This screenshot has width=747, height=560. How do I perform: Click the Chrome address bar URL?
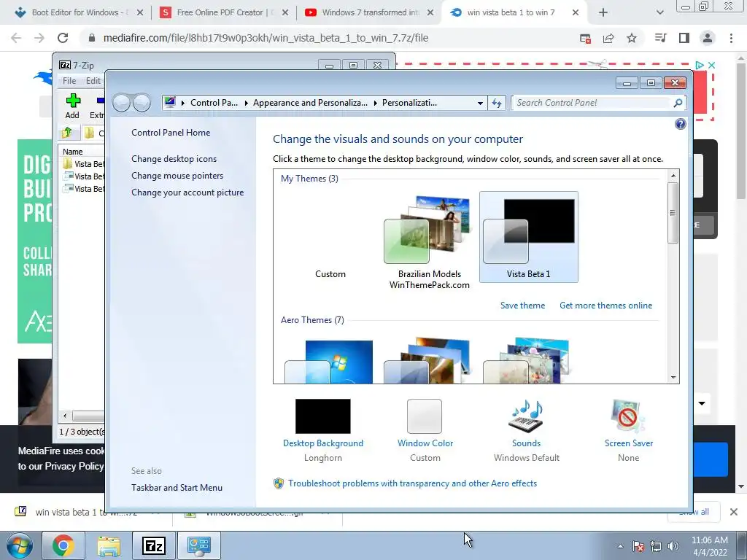[266, 38]
